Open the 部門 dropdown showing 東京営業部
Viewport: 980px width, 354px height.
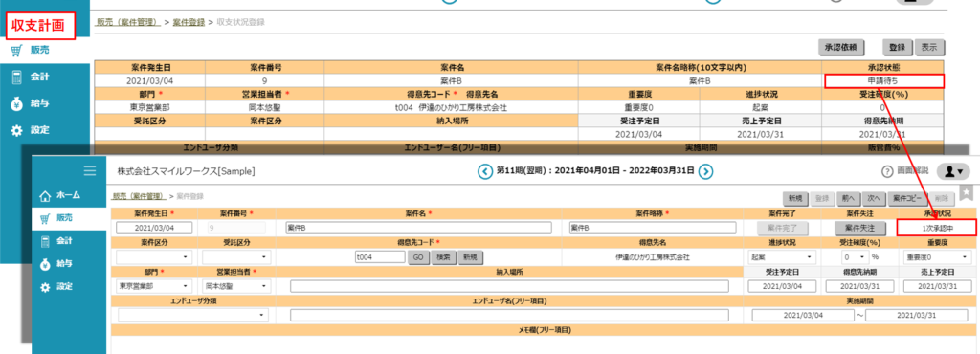(x=154, y=286)
